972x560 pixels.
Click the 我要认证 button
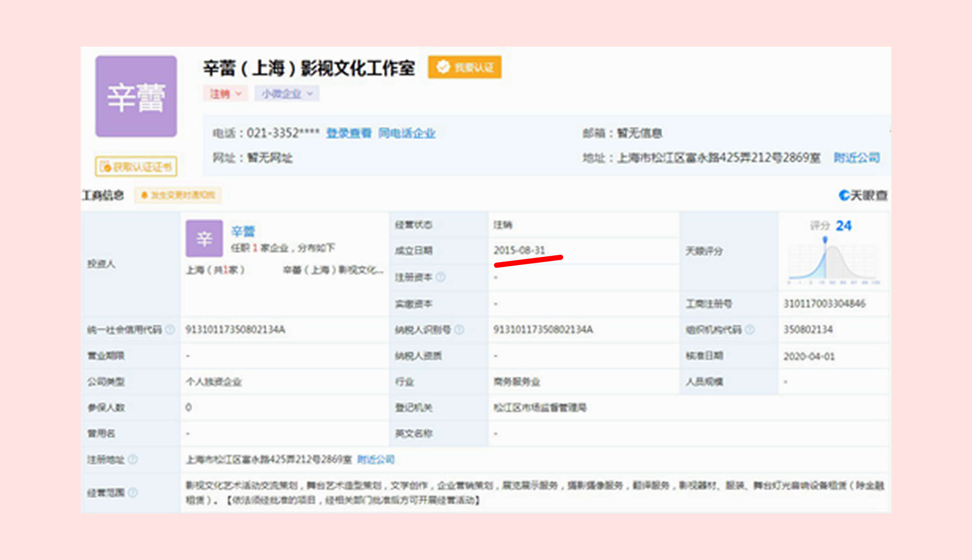pos(465,67)
